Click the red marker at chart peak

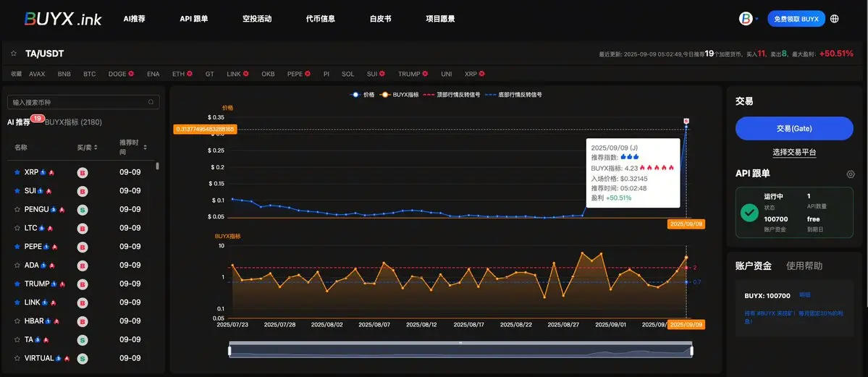[x=686, y=121]
